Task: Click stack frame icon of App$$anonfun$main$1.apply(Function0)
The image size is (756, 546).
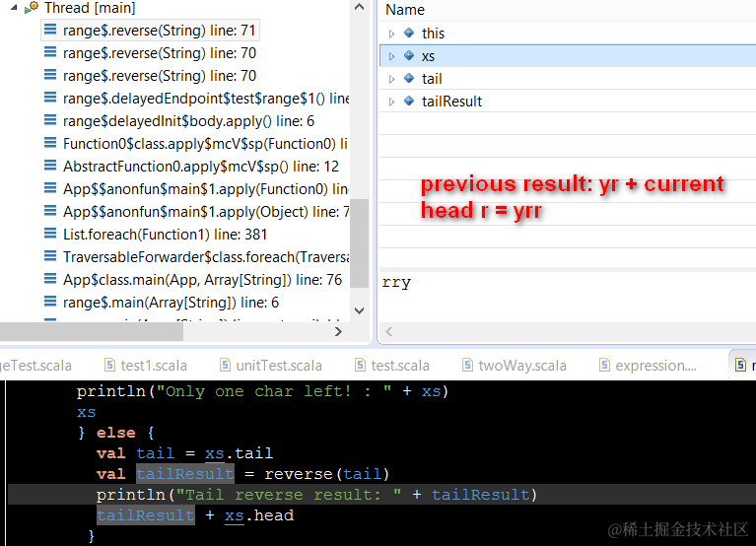Action: [50, 188]
